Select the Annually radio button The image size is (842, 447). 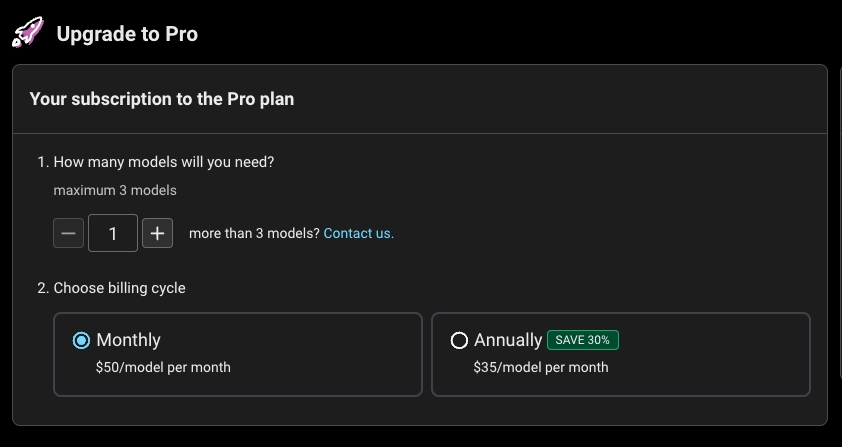(459, 340)
